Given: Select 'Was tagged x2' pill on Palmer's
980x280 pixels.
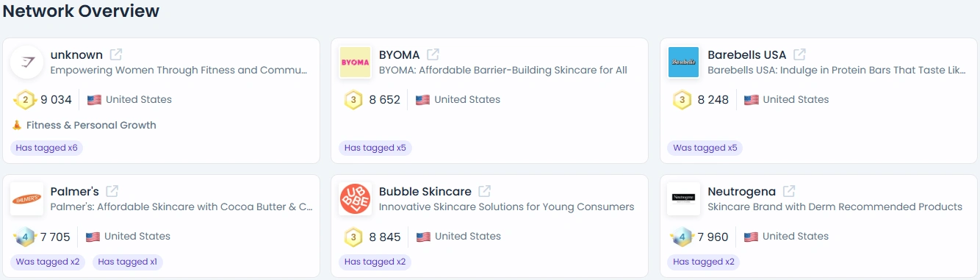Looking at the screenshot, I should [x=48, y=262].
